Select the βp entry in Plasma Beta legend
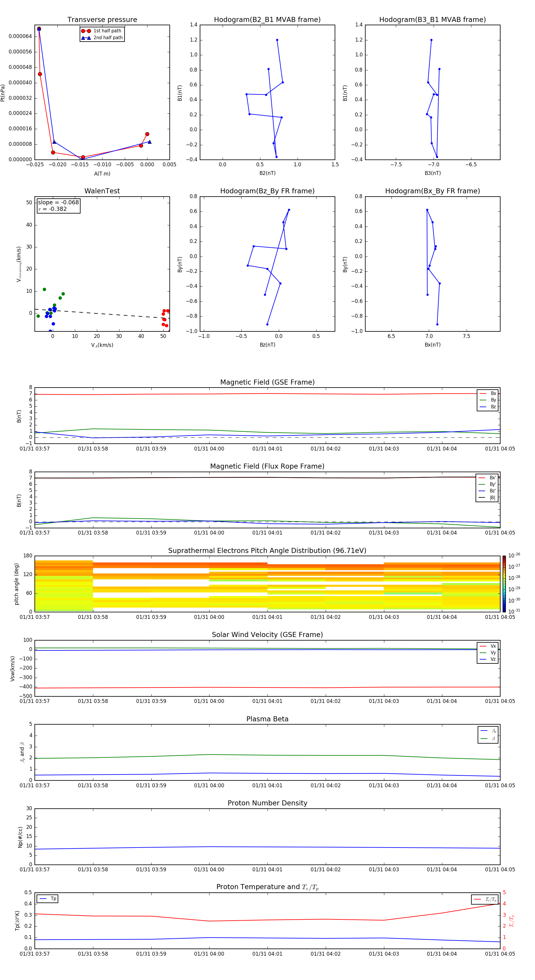Image resolution: width=535 pixels, height=980 pixels. point(488,731)
